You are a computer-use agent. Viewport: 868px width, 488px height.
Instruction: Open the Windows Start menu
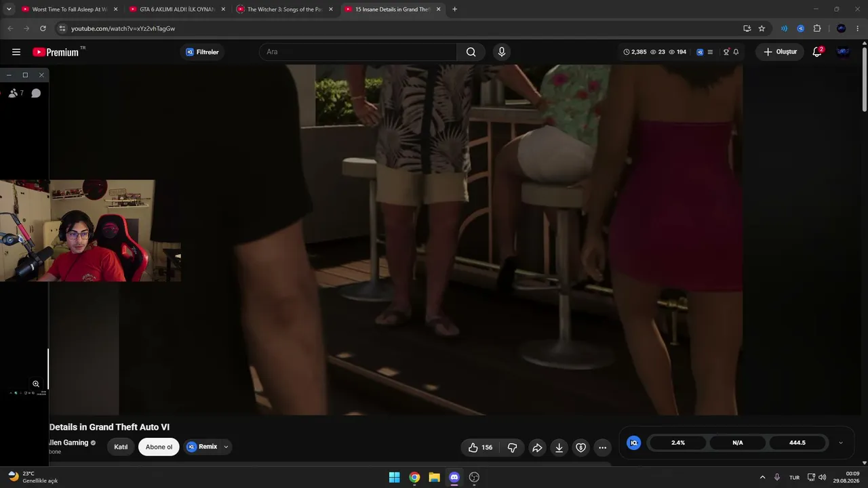[x=394, y=477]
